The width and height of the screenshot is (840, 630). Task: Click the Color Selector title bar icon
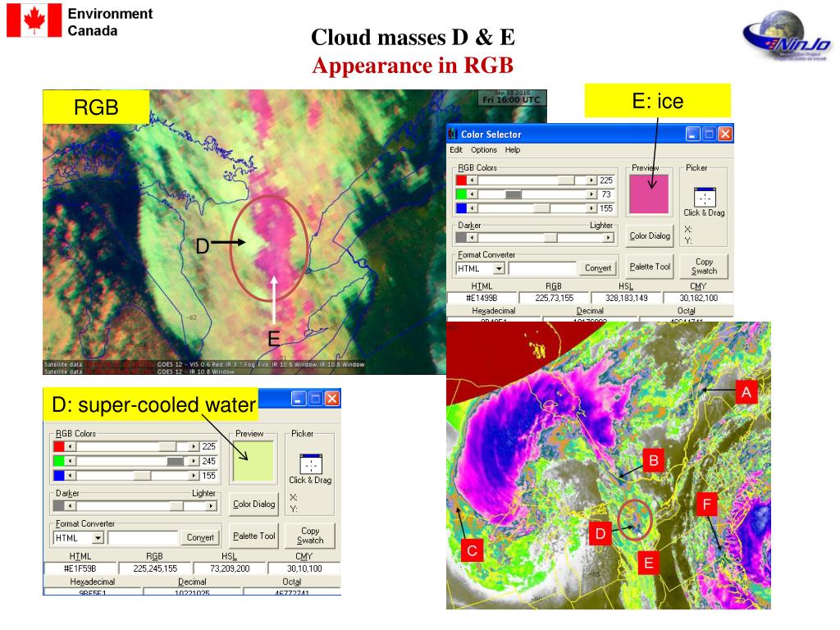453,134
